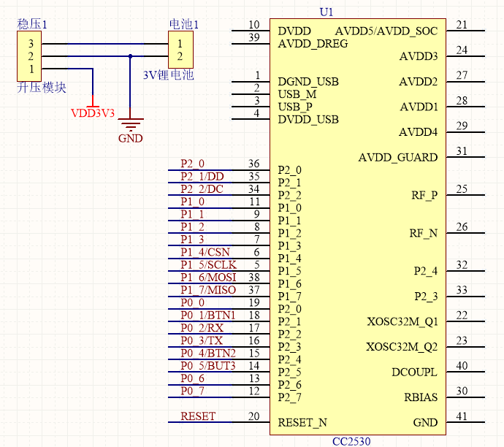Click the P1_5/SCLK net label
This screenshot has width=504, height=447.
point(208,265)
